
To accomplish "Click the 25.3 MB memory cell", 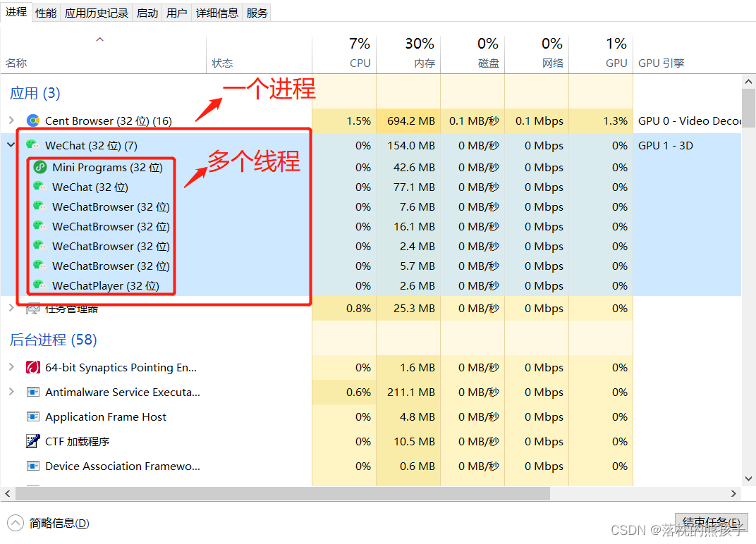I will (408, 309).
